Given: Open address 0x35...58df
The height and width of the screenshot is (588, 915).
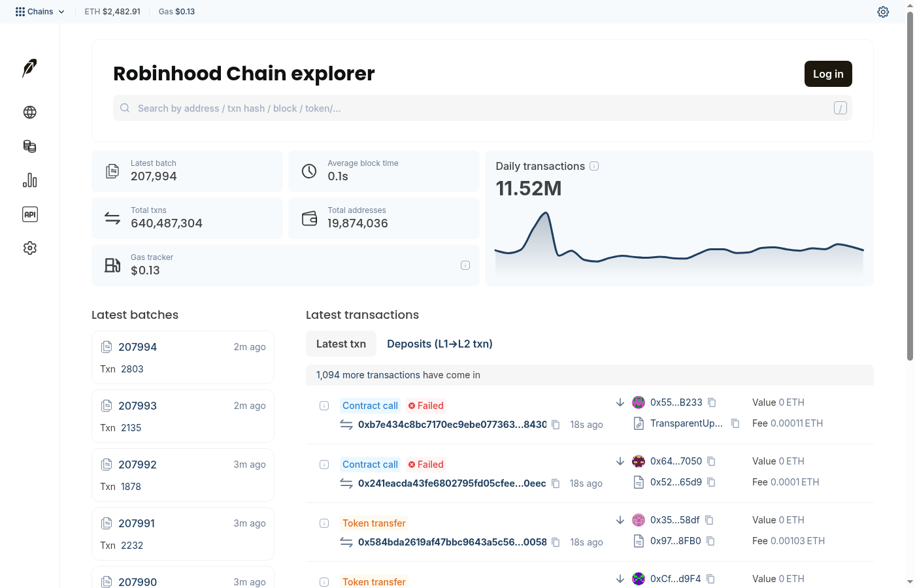Looking at the screenshot, I should [674, 520].
